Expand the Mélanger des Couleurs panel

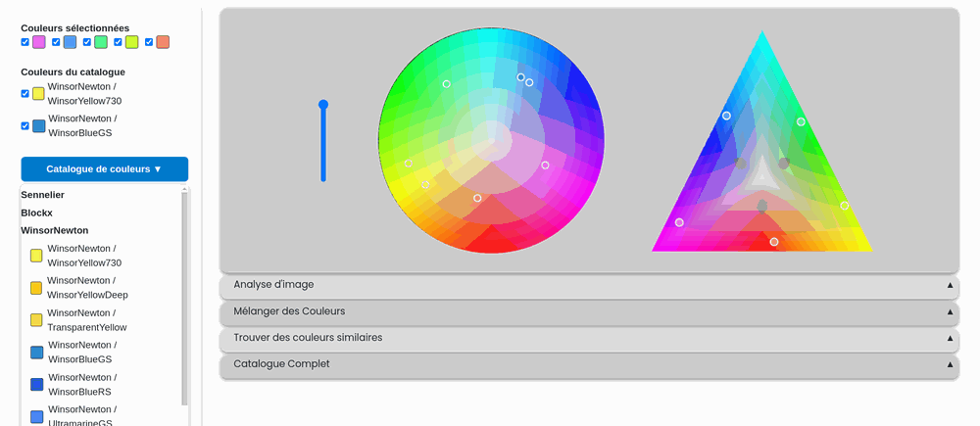(x=588, y=311)
